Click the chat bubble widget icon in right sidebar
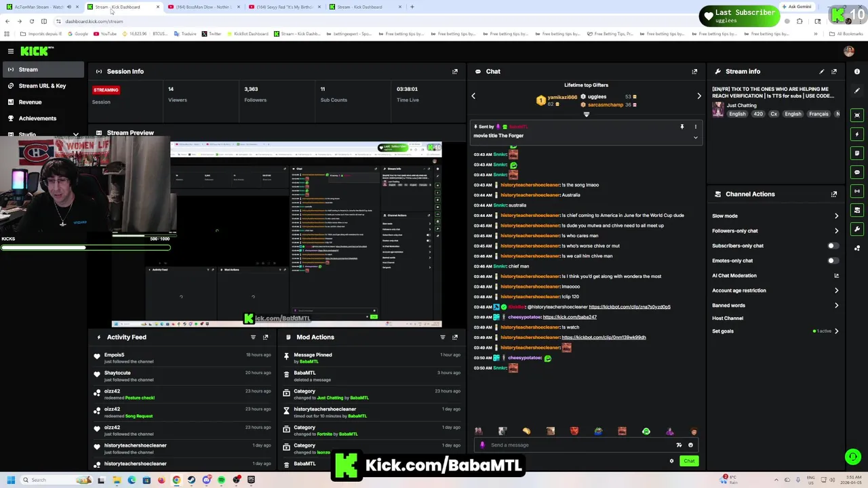The image size is (868, 488). tap(857, 172)
